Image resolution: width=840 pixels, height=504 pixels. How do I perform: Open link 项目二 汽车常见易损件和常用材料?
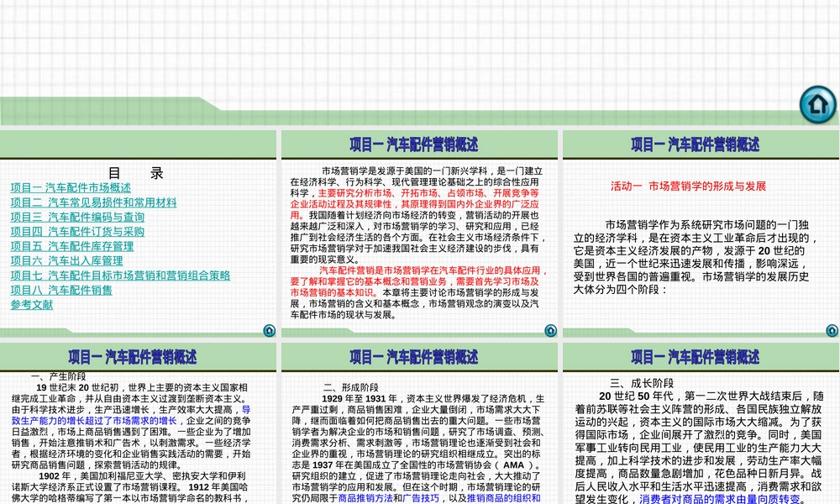(x=93, y=202)
